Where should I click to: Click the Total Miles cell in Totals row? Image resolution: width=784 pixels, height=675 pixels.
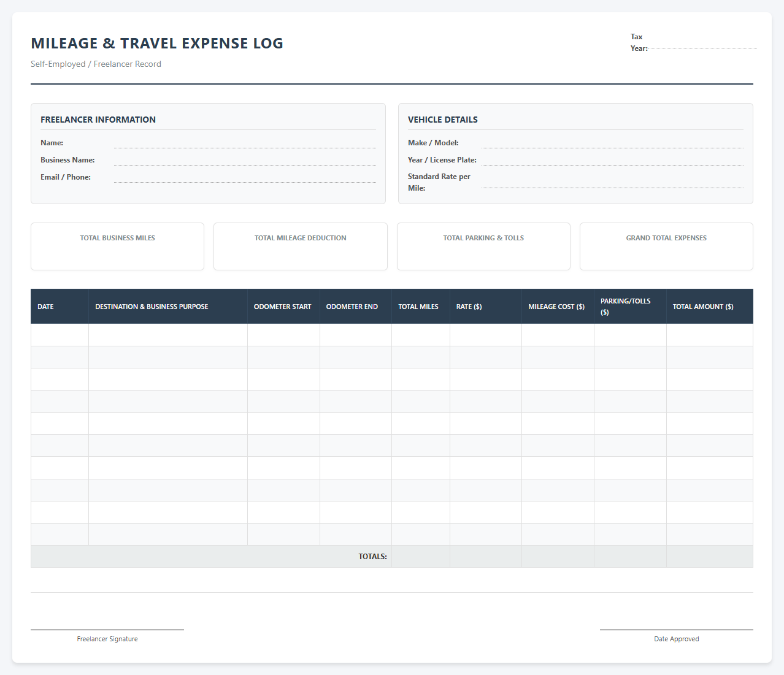click(421, 557)
